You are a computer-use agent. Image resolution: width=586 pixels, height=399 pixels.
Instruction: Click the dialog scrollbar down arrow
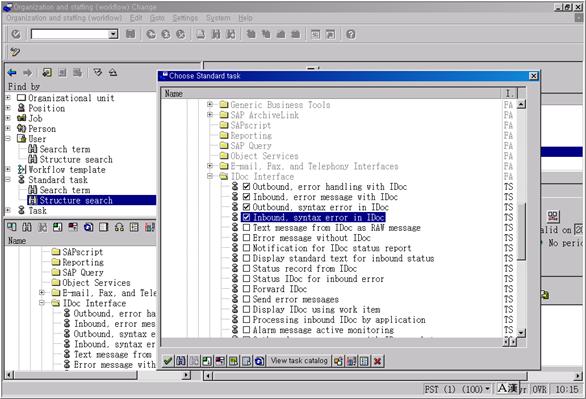pyautogui.click(x=521, y=332)
